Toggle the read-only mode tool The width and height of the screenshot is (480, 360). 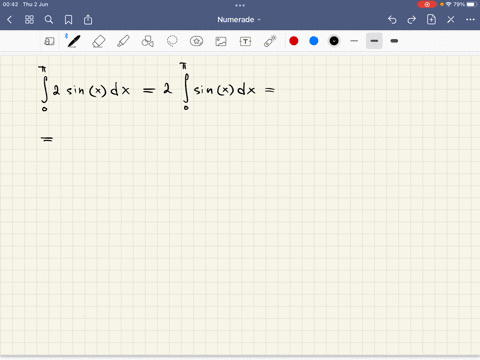point(49,41)
